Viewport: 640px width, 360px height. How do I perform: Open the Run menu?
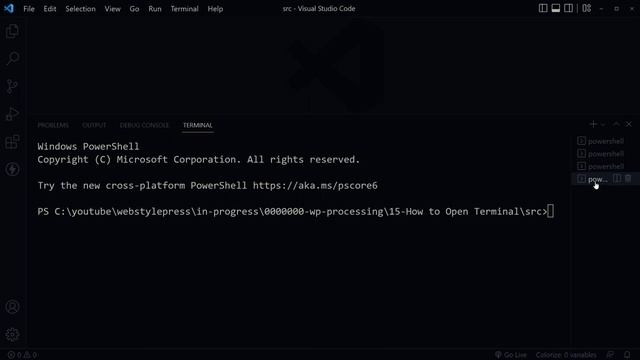pos(155,9)
